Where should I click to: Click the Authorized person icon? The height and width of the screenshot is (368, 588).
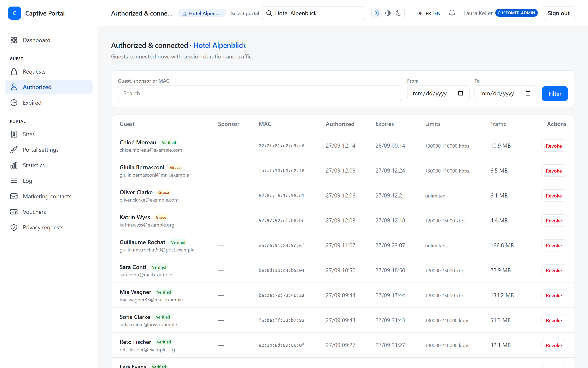click(14, 87)
